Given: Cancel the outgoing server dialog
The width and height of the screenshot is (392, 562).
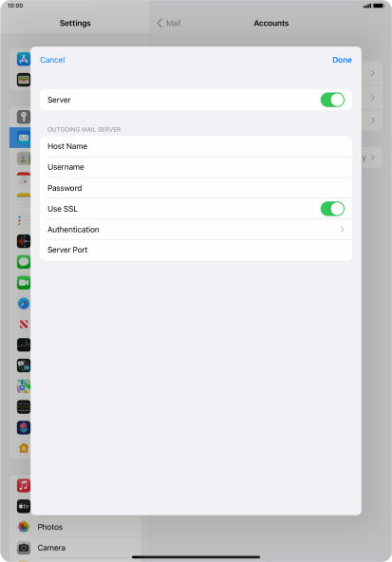Looking at the screenshot, I should coord(52,60).
